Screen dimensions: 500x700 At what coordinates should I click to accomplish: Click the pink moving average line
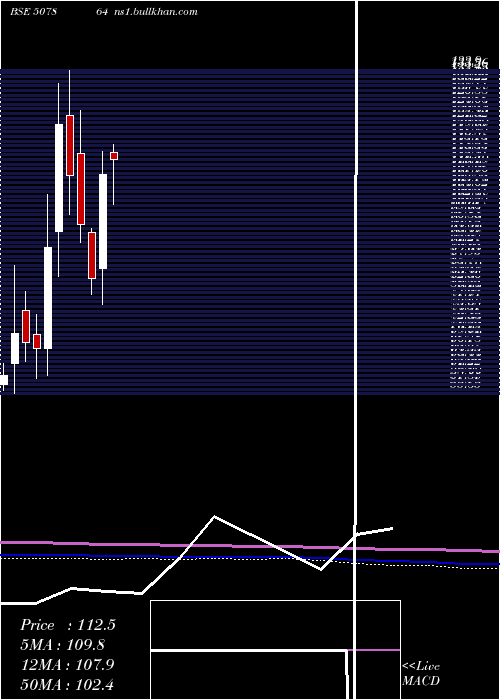click(x=250, y=546)
